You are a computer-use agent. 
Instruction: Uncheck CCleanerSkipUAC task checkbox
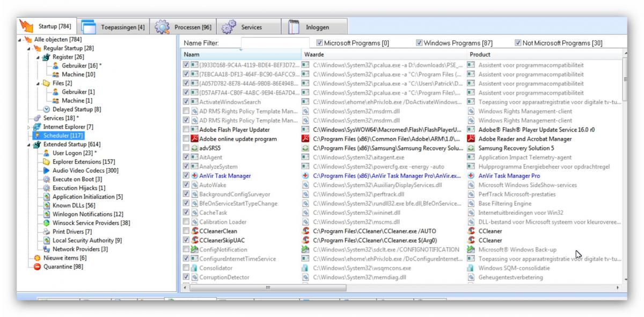(186, 240)
